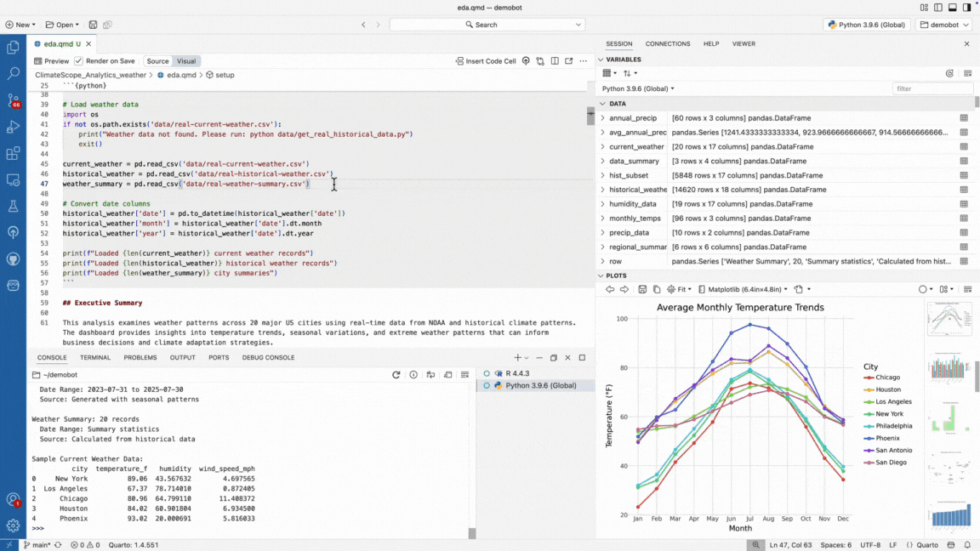Switch to the Terminal tab
Image resolution: width=980 pixels, height=551 pixels.
click(95, 358)
